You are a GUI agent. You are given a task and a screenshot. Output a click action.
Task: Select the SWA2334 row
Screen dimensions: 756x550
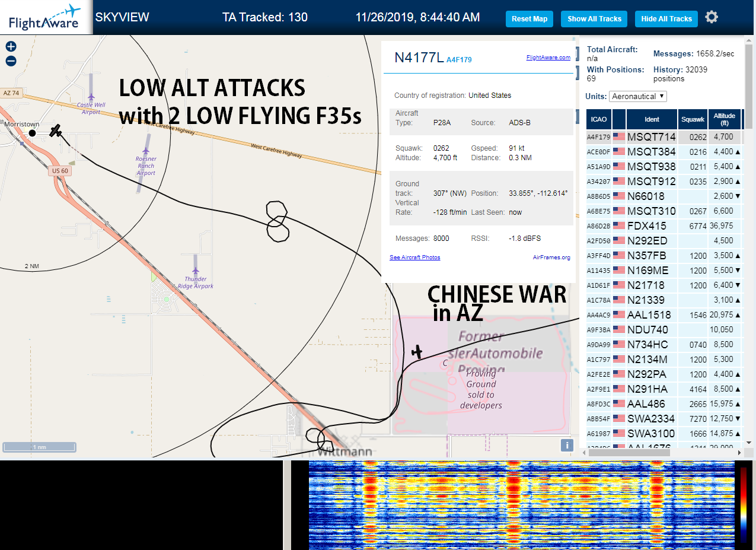(x=664, y=418)
